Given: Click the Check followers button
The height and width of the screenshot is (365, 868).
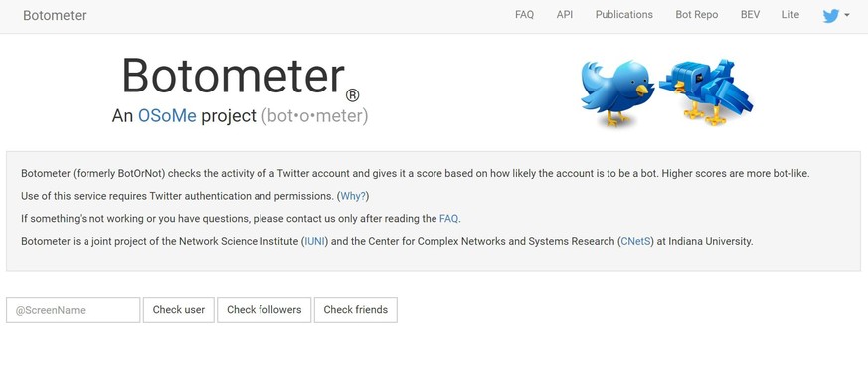Looking at the screenshot, I should [264, 310].
